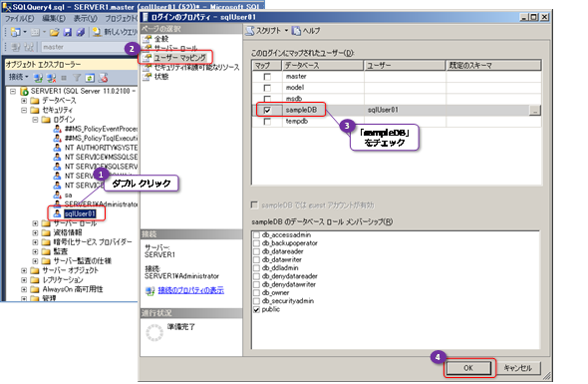Enable db_owner role membership
588x384 pixels.
point(256,293)
